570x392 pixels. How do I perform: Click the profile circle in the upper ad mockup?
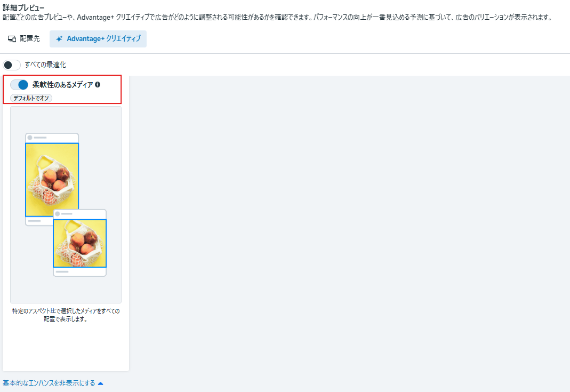pos(30,138)
